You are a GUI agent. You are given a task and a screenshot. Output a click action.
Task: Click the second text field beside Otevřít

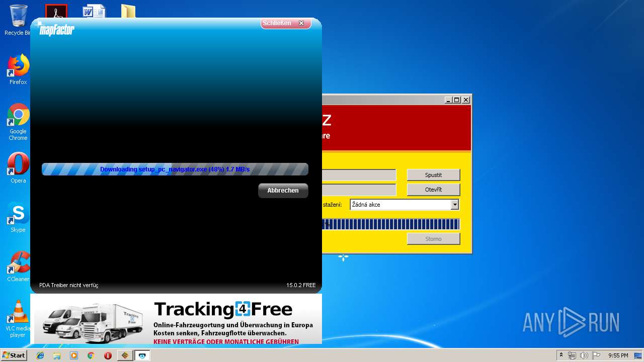359,190
